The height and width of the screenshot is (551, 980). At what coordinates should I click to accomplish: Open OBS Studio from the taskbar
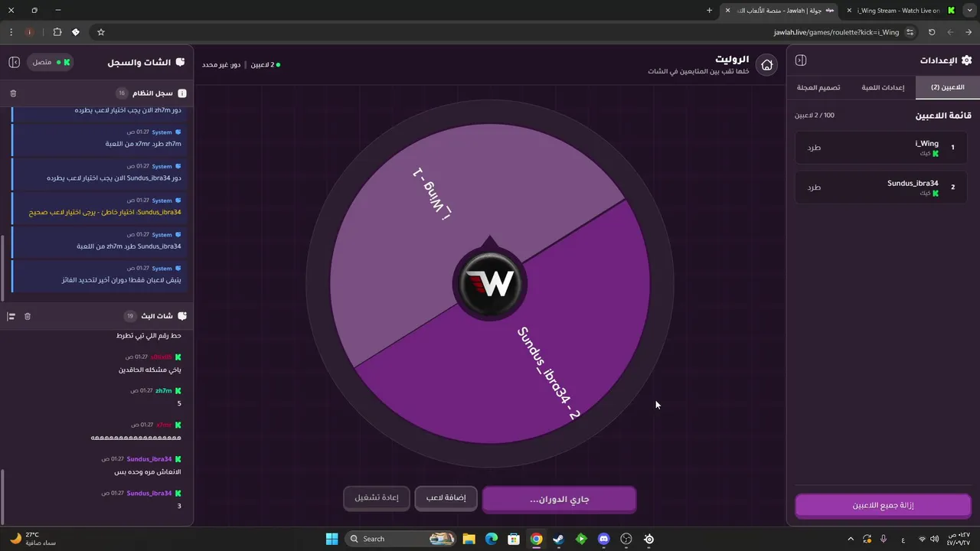coord(626,539)
